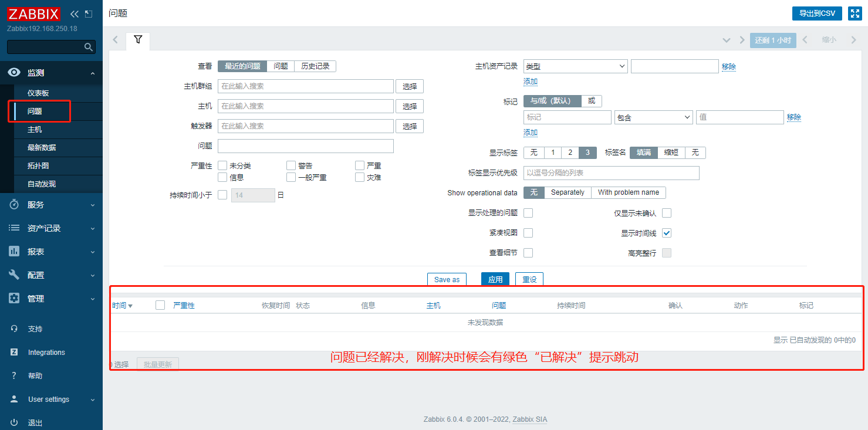Open 仪表板 in the sidebar
The height and width of the screenshot is (430, 868).
point(38,93)
